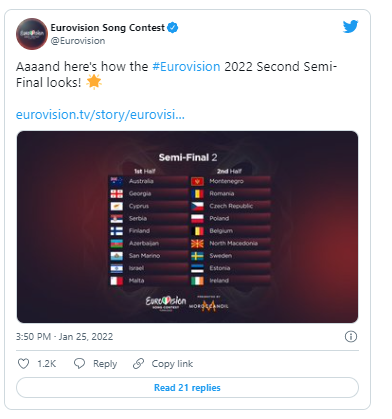Image resolution: width=392 pixels, height=419 pixels.
Task: Open the #Eurovision hashtag link
Action: coord(186,66)
